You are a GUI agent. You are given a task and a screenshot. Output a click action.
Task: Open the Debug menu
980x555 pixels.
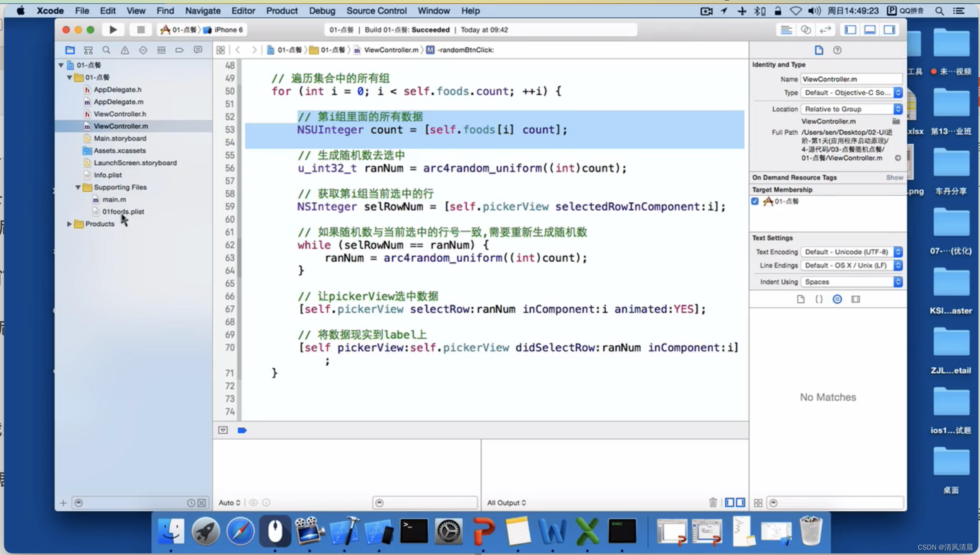click(322, 11)
